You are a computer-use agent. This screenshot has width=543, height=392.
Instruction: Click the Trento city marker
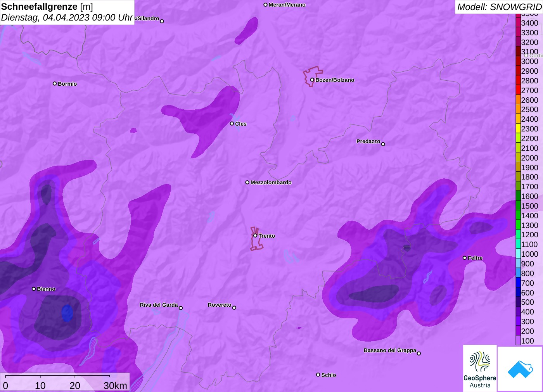(255, 235)
